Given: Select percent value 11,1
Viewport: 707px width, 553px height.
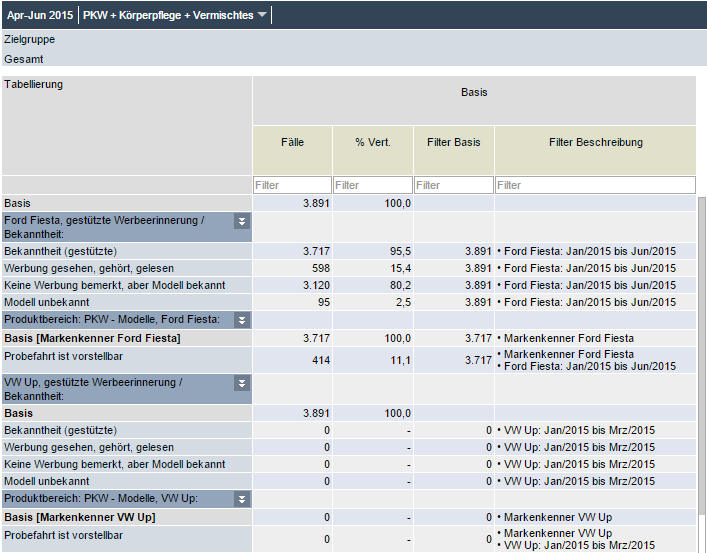Looking at the screenshot, I should 400,360.
